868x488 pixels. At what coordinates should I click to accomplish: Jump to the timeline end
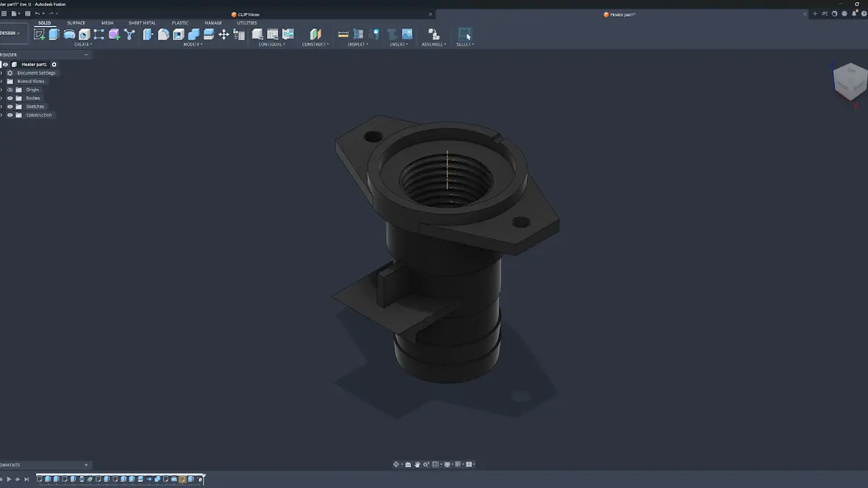[27, 479]
